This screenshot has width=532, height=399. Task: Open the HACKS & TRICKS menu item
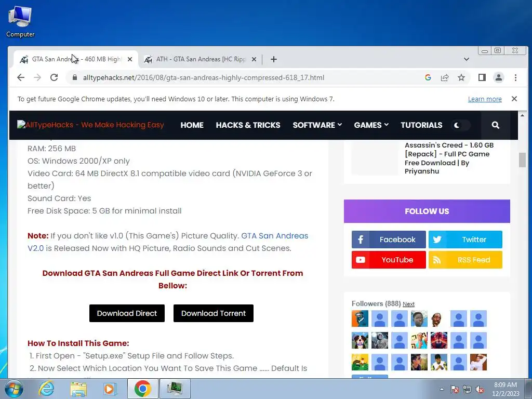click(x=248, y=125)
